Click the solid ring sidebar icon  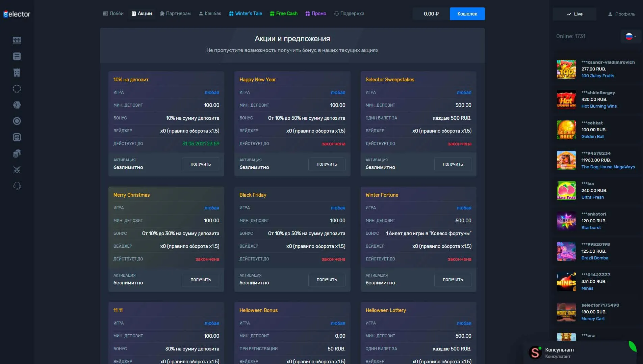click(x=17, y=121)
